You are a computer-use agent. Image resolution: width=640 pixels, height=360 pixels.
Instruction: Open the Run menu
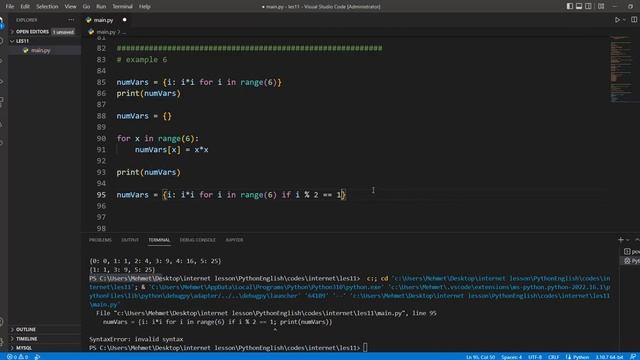(x=101, y=7)
